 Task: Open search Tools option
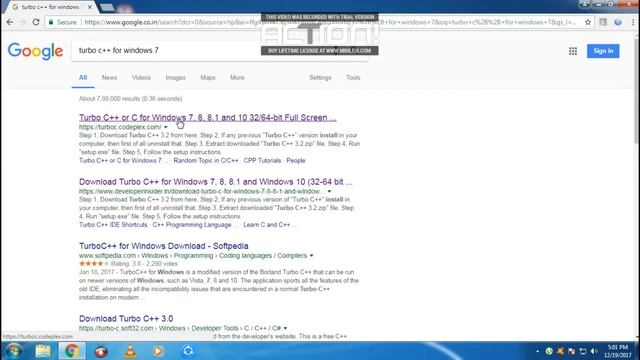353,78
